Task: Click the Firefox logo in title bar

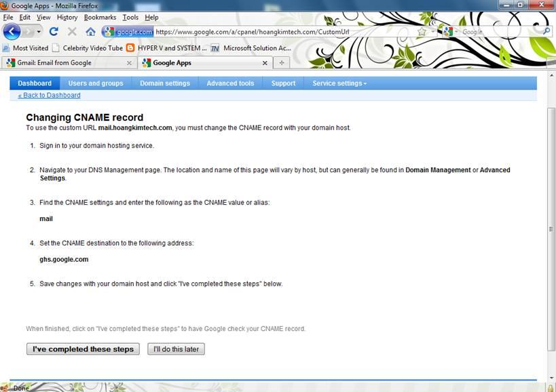Action: click(x=4, y=5)
